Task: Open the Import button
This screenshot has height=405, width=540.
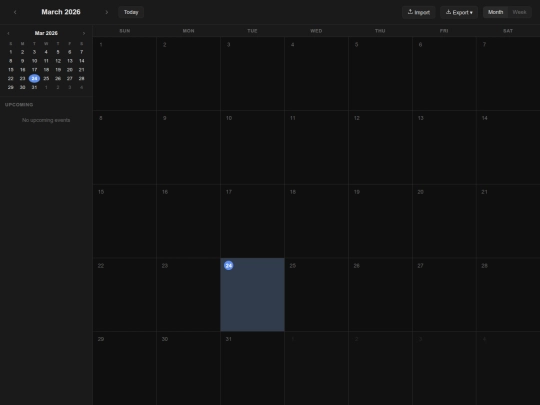Action: click(x=418, y=12)
